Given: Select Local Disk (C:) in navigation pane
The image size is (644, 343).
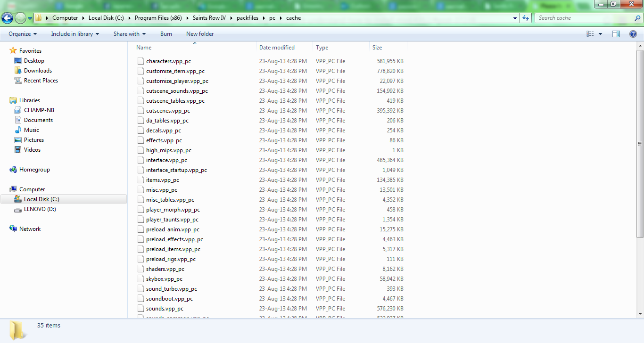Looking at the screenshot, I should (41, 199).
